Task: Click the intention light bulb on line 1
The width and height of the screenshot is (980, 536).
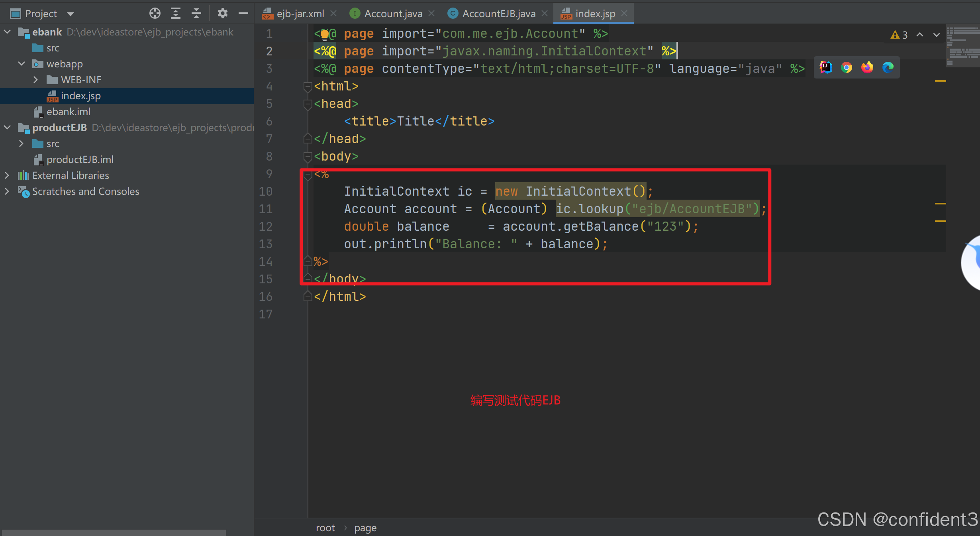Action: [325, 35]
